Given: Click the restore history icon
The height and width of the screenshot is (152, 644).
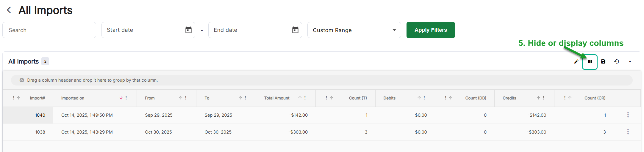Looking at the screenshot, I should [617, 61].
